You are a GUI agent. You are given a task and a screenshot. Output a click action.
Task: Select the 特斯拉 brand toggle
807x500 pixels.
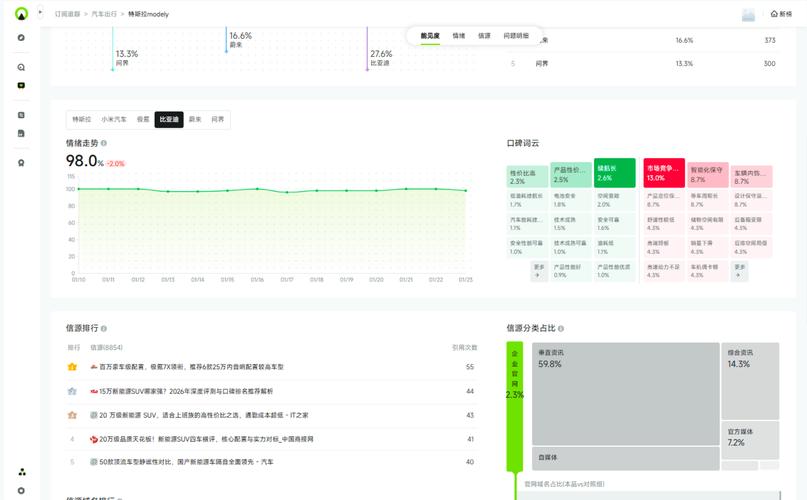tap(81, 119)
